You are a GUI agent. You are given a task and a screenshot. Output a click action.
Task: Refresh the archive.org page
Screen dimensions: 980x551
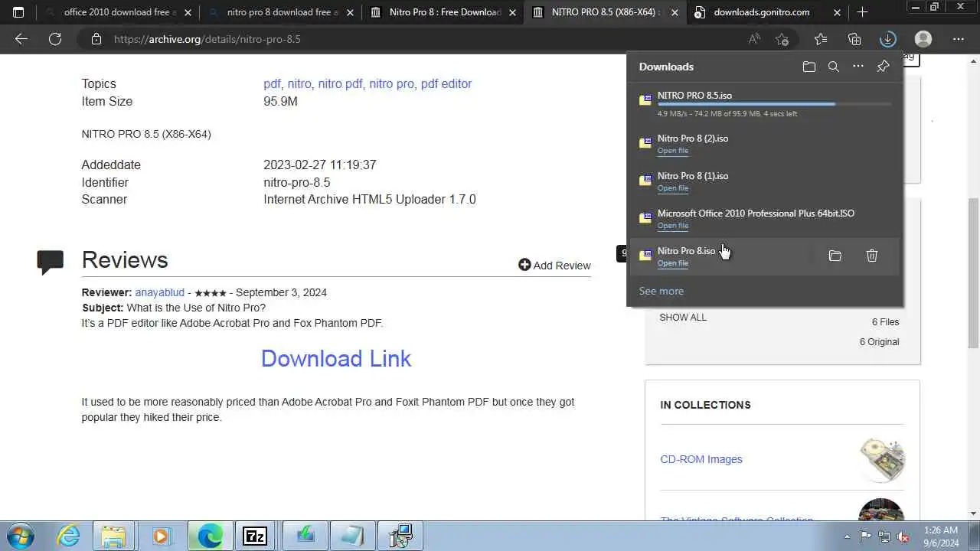pyautogui.click(x=55, y=39)
